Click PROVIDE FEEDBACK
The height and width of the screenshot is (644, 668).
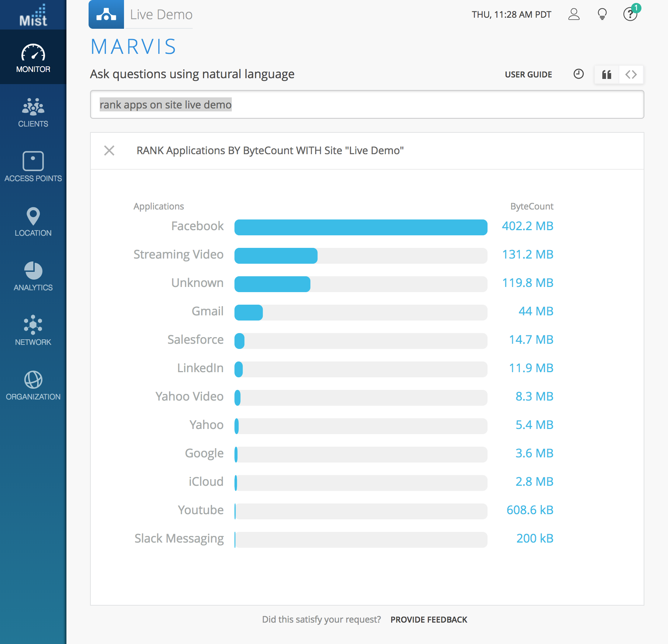pos(429,620)
